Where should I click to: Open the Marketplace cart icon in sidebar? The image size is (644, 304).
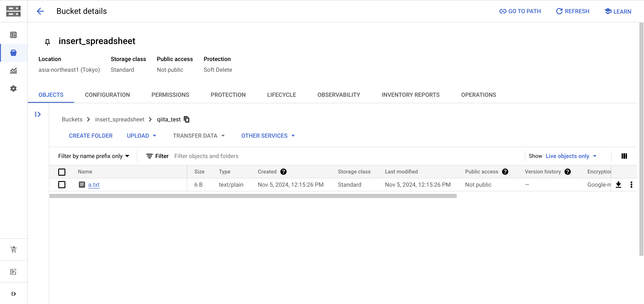[13, 249]
